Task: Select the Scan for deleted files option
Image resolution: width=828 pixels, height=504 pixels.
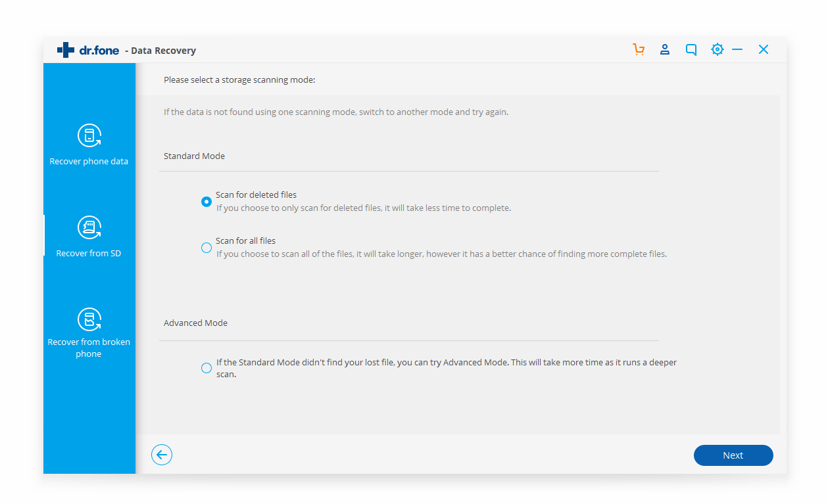Action: pos(207,202)
